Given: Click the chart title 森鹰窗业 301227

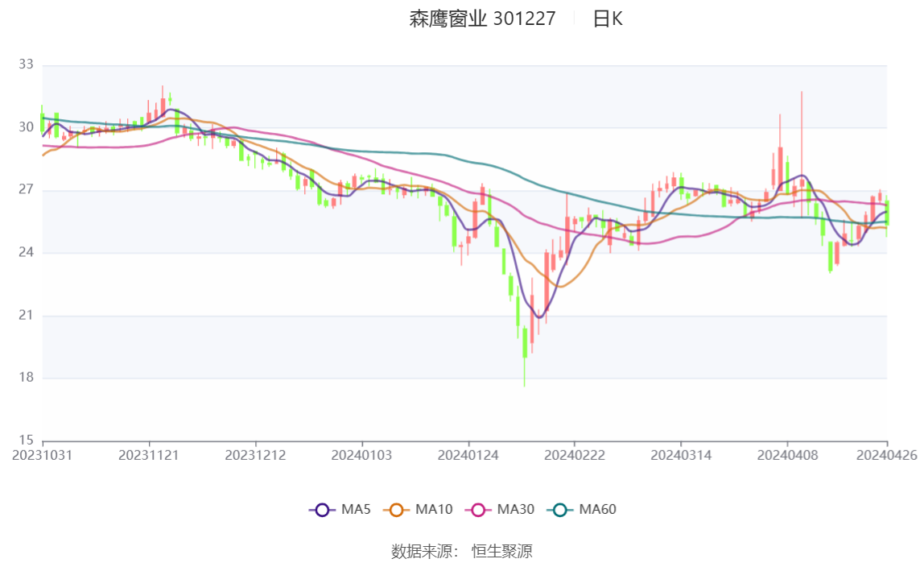Looking at the screenshot, I should point(482,19).
